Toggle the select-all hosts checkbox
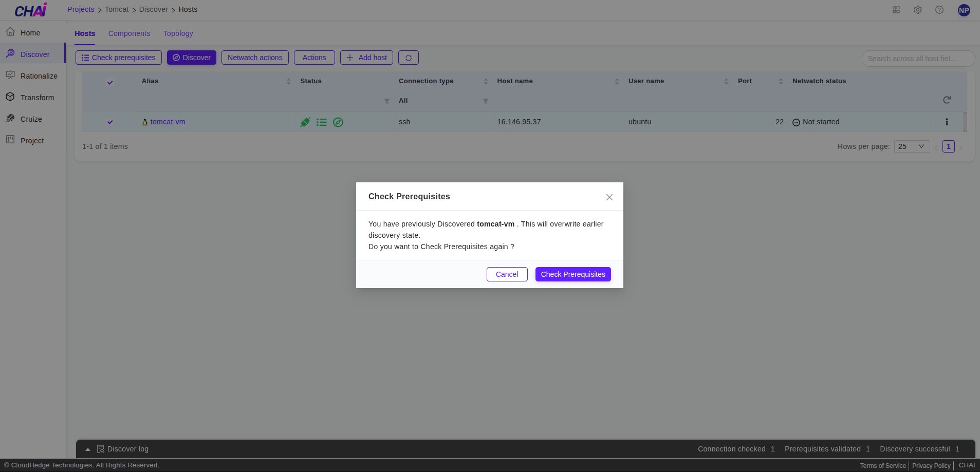The image size is (980, 472). [110, 82]
